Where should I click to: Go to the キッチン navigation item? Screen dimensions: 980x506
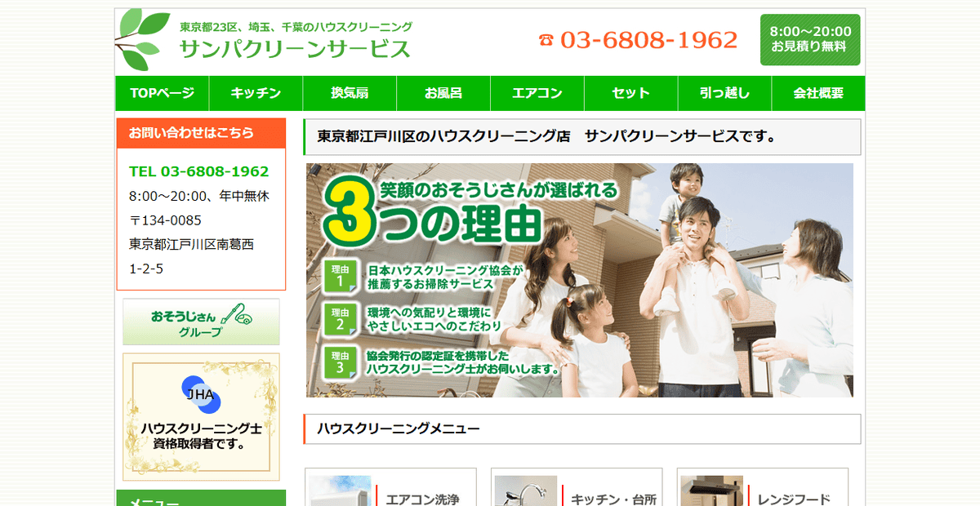coord(256,93)
